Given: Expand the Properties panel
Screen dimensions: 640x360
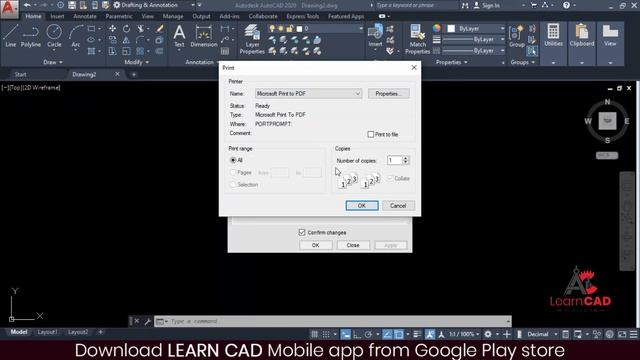Looking at the screenshot, I should 452,62.
